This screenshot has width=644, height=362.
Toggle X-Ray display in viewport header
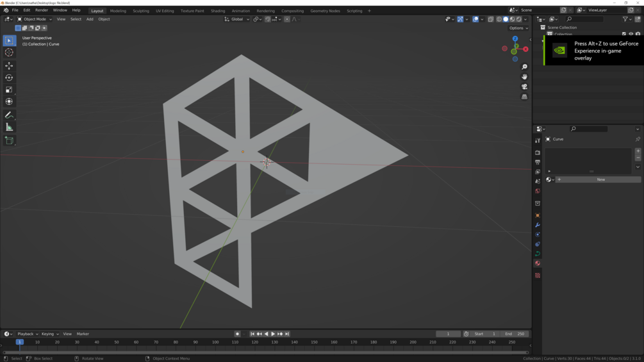point(491,19)
